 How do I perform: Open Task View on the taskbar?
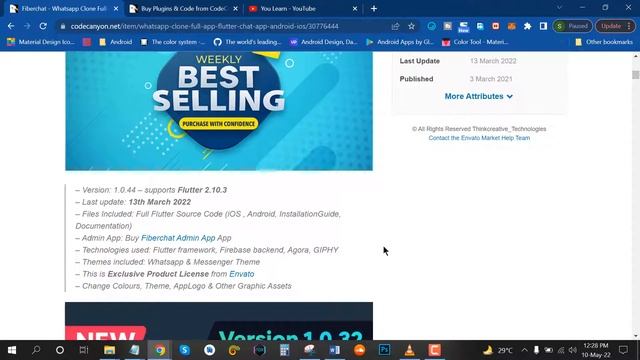point(84,350)
